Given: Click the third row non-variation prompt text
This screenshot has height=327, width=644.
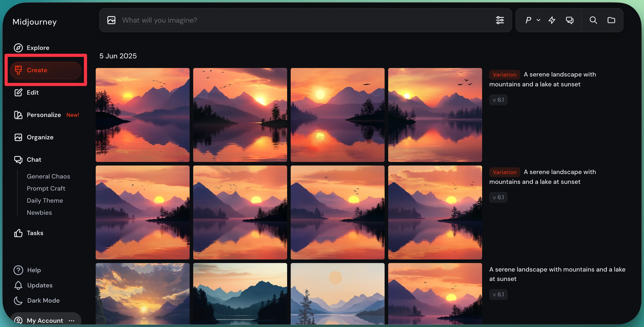Looking at the screenshot, I should pos(557,274).
